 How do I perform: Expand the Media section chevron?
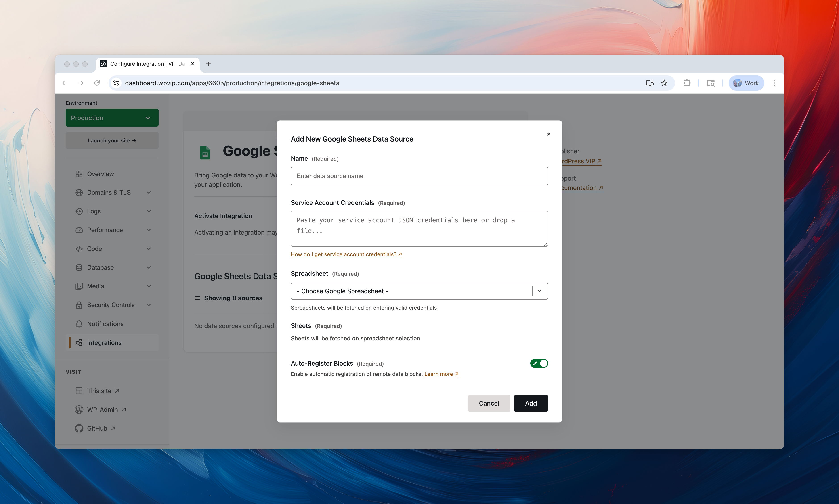click(149, 286)
